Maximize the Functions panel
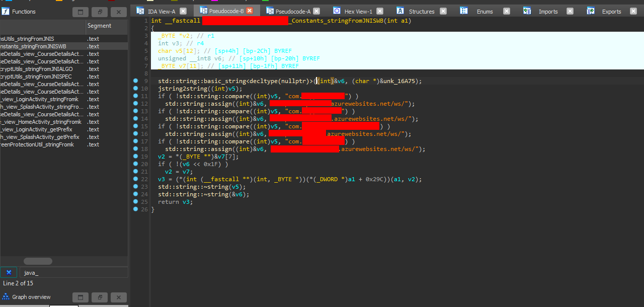The height and width of the screenshot is (307, 644). (x=80, y=12)
